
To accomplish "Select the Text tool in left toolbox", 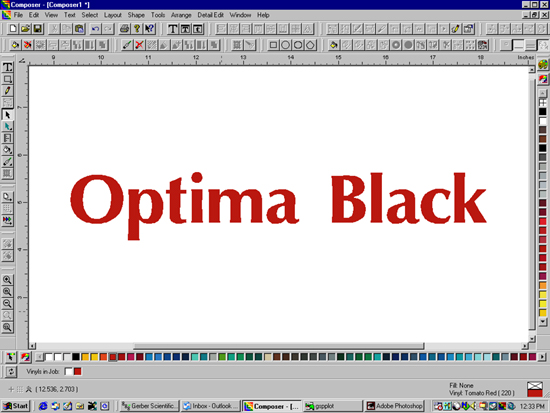I will (x=7, y=67).
